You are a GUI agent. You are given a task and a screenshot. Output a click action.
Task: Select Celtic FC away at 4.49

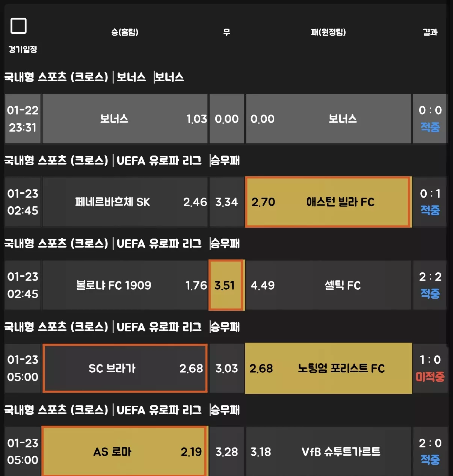pyautogui.click(x=328, y=285)
